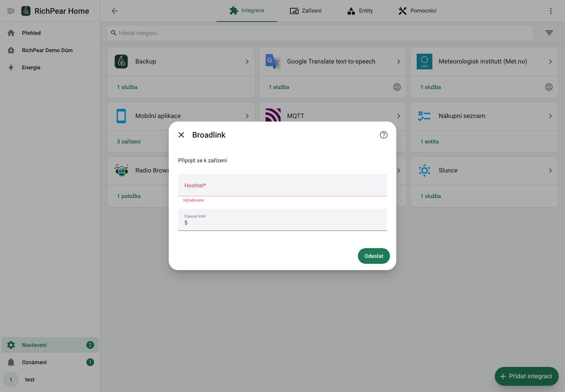Viewport: 565px width, 392px height.
Task: Go back using the back arrow
Action: tap(115, 11)
